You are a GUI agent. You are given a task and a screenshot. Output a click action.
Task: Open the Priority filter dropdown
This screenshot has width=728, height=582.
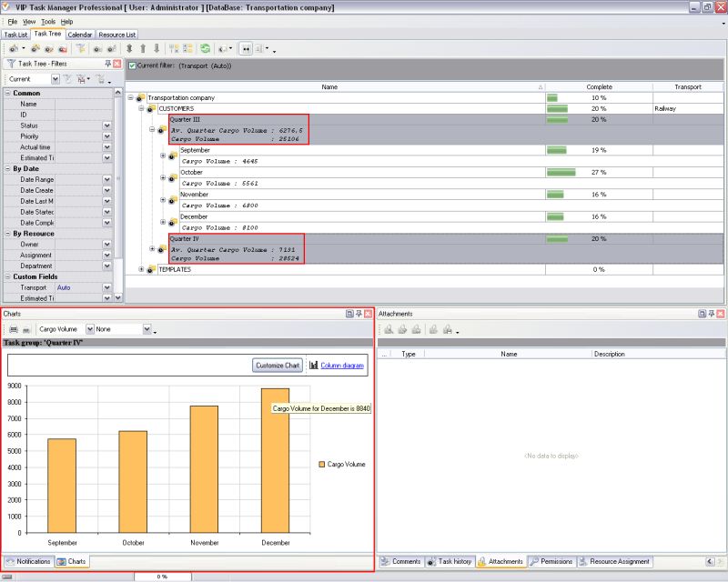pos(107,136)
